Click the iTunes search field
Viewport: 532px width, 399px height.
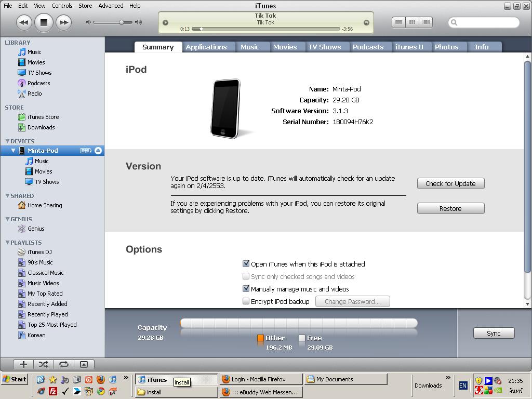484,23
